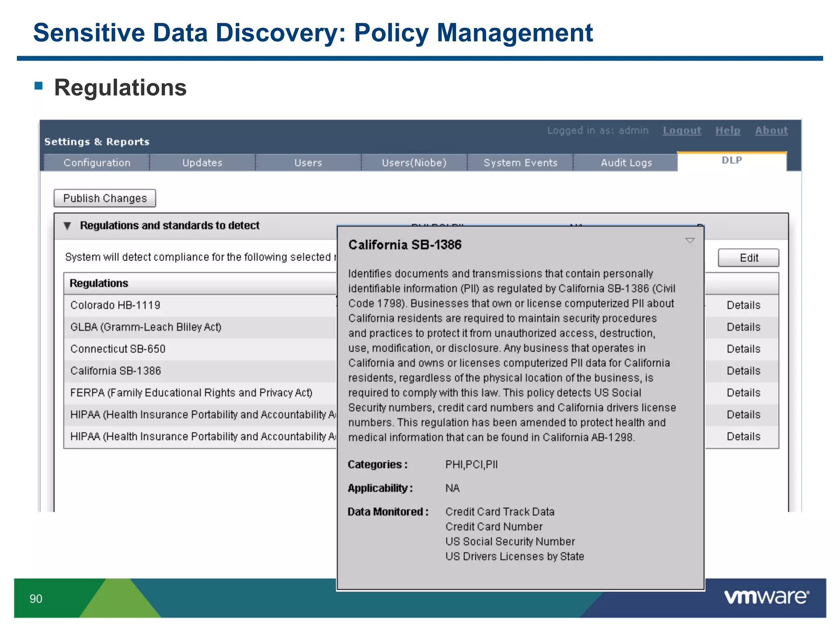Select GLBA (Gramm-Leach Bliley Act) row
The height and width of the screenshot is (630, 840).
pyautogui.click(x=201, y=327)
